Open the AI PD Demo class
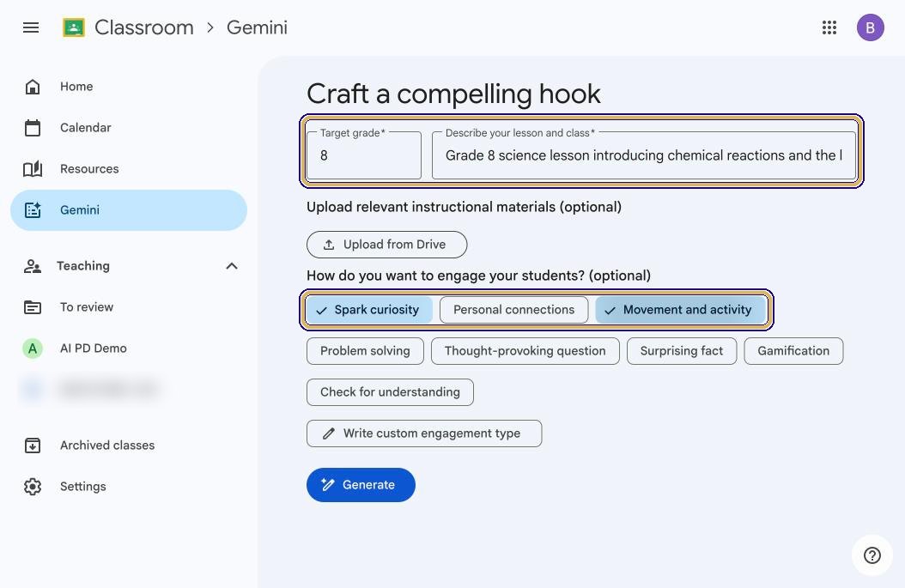905x588 pixels. [x=129, y=349]
